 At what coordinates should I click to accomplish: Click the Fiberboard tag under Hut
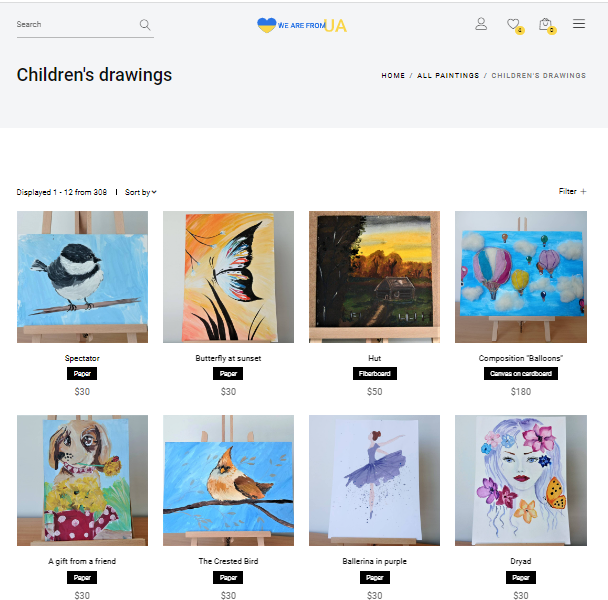pyautogui.click(x=375, y=373)
